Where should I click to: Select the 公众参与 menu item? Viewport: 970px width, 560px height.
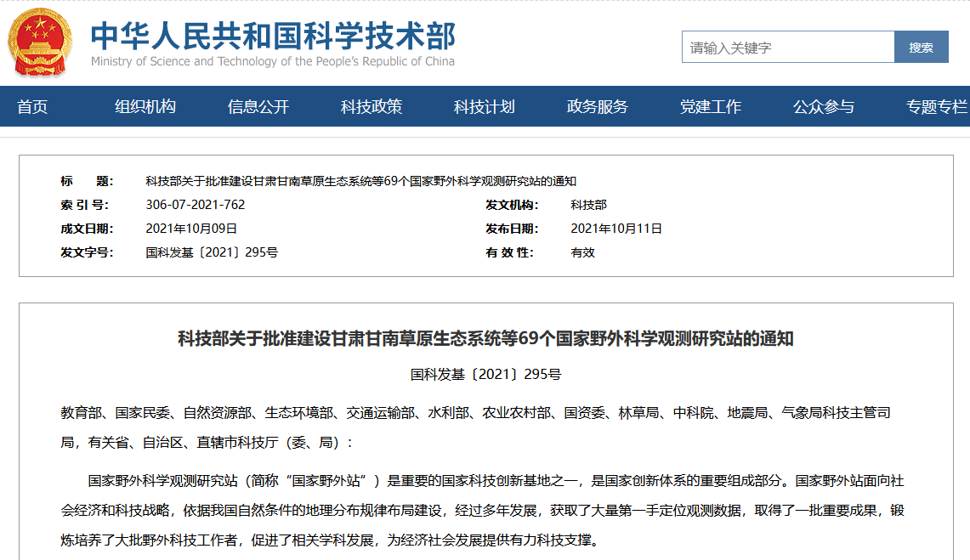[824, 107]
